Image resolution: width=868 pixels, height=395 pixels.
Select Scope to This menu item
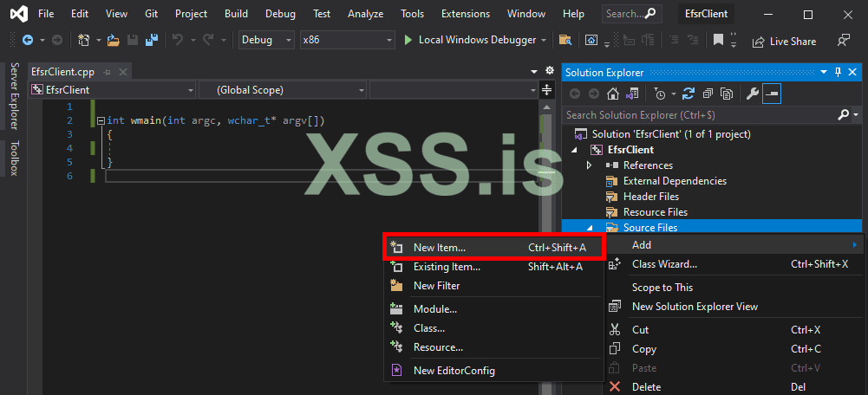click(x=734, y=287)
